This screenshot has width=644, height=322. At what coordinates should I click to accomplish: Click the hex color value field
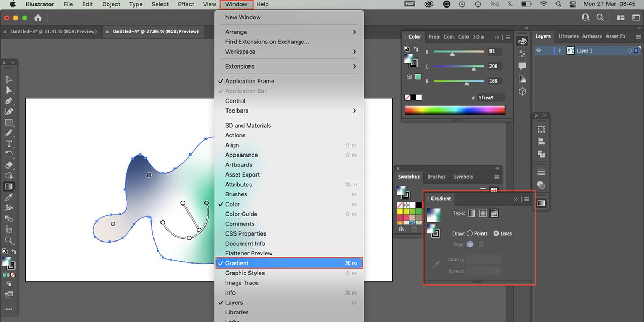coord(491,98)
